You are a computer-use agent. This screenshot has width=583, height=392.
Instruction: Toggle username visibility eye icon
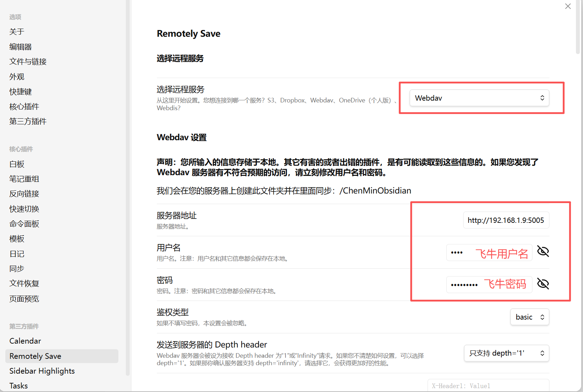(x=543, y=251)
